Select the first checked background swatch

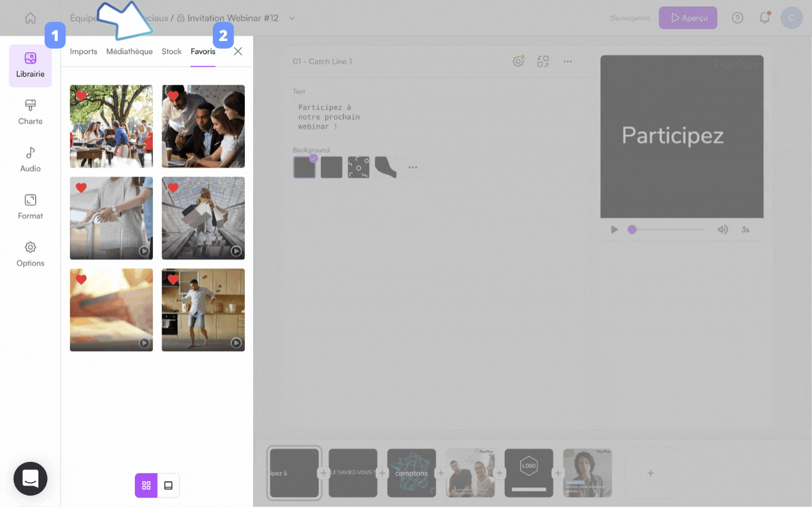pyautogui.click(x=304, y=168)
